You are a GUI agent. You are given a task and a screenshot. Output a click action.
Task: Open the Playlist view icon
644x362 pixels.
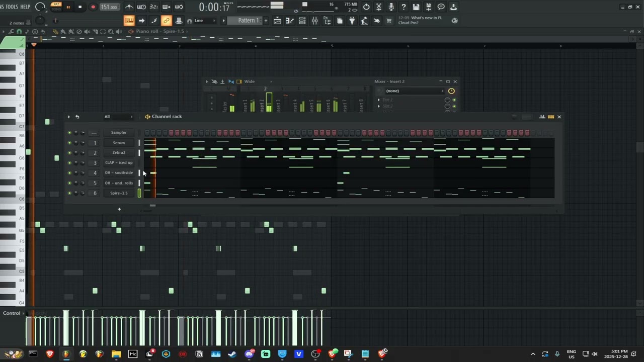pos(277,21)
